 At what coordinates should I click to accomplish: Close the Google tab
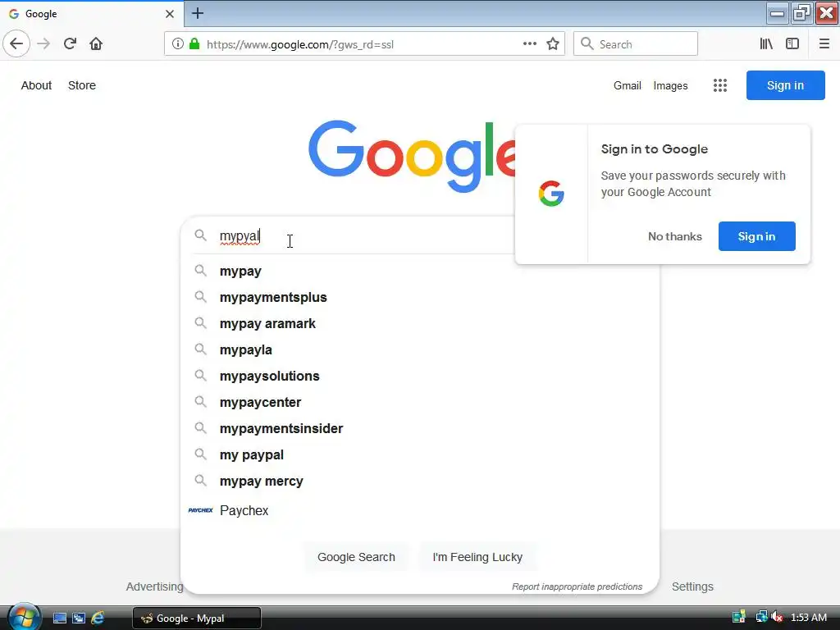click(x=169, y=14)
